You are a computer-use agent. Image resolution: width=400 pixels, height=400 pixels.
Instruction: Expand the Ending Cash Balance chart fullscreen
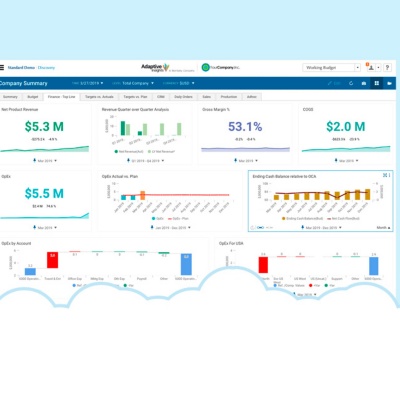tap(385, 175)
